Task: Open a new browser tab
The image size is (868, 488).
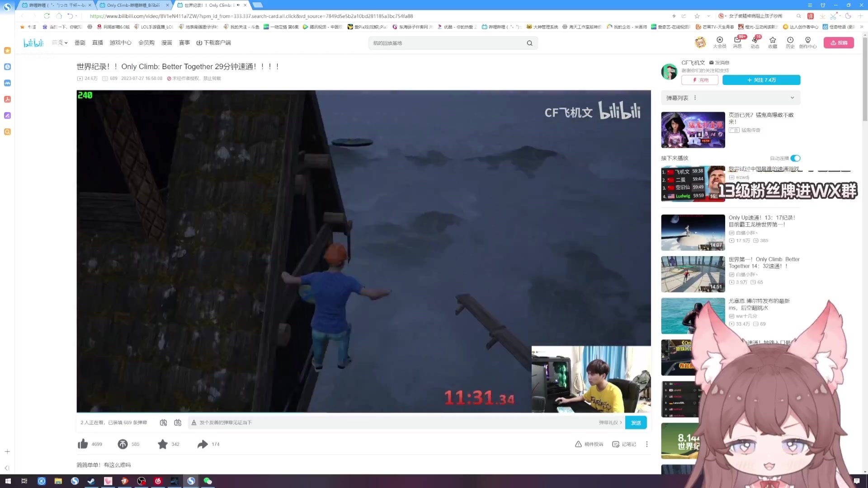Action: (x=258, y=5)
